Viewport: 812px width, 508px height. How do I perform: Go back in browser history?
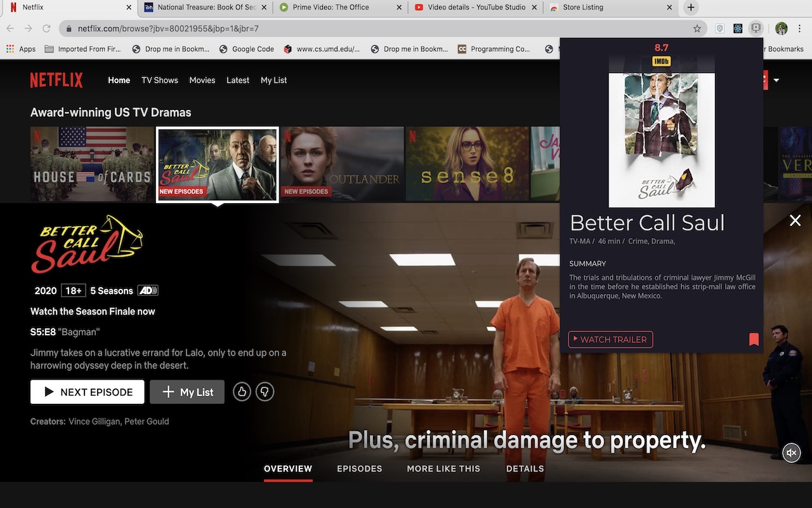pyautogui.click(x=11, y=29)
